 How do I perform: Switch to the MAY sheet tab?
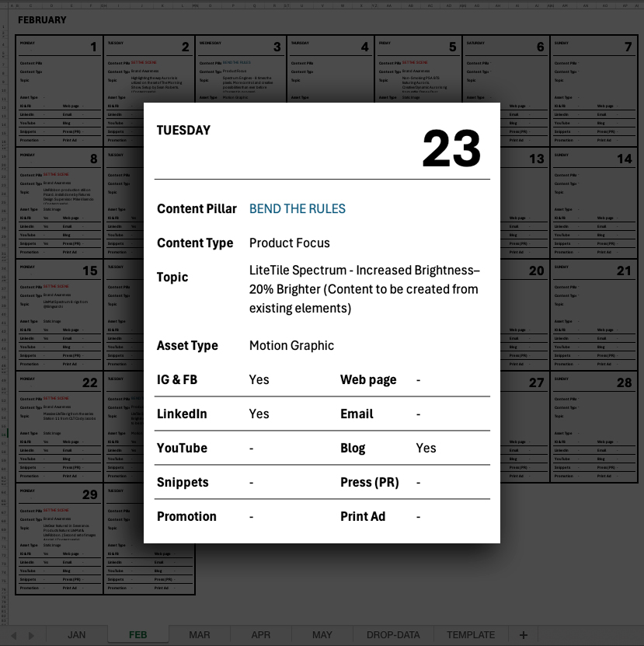pyautogui.click(x=322, y=635)
